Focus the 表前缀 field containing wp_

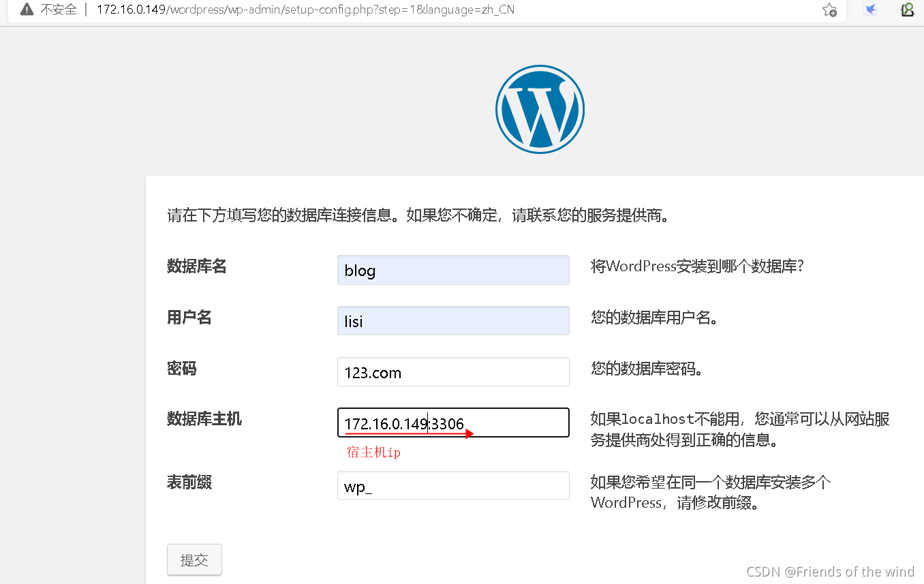[453, 486]
